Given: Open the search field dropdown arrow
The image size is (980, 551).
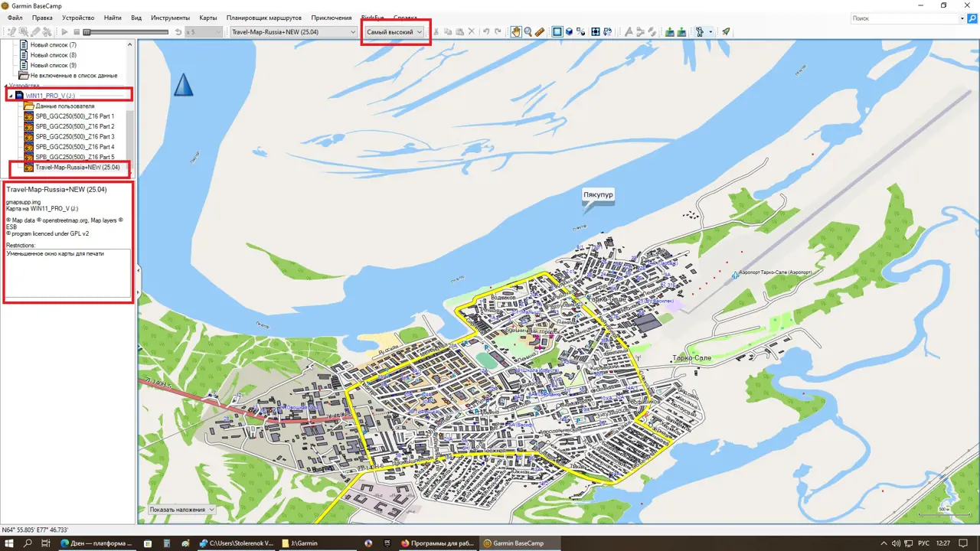Looking at the screenshot, I should pos(963,18).
